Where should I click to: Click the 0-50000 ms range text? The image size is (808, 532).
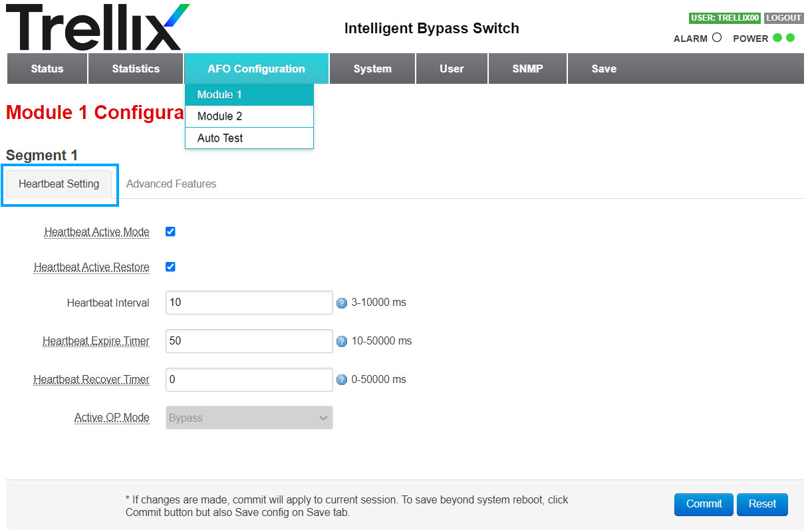[x=378, y=380]
